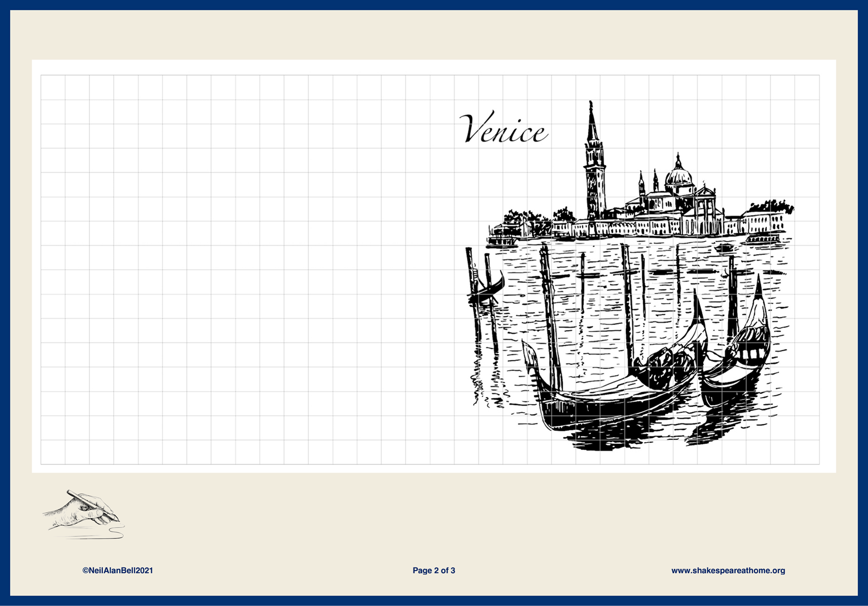The width and height of the screenshot is (868, 606).
Task: Click the hand-with-pen drawing logo
Action: click(84, 514)
